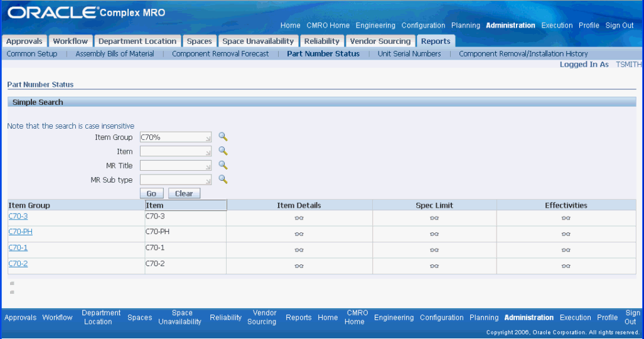
Task: Click the Item column header
Action: tap(186, 205)
